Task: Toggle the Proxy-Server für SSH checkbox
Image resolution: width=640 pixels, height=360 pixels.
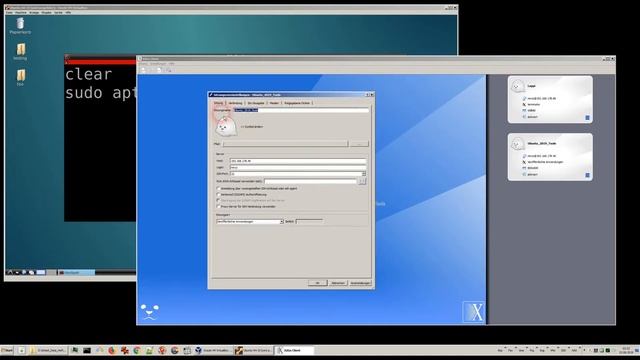Action: pyautogui.click(x=218, y=206)
